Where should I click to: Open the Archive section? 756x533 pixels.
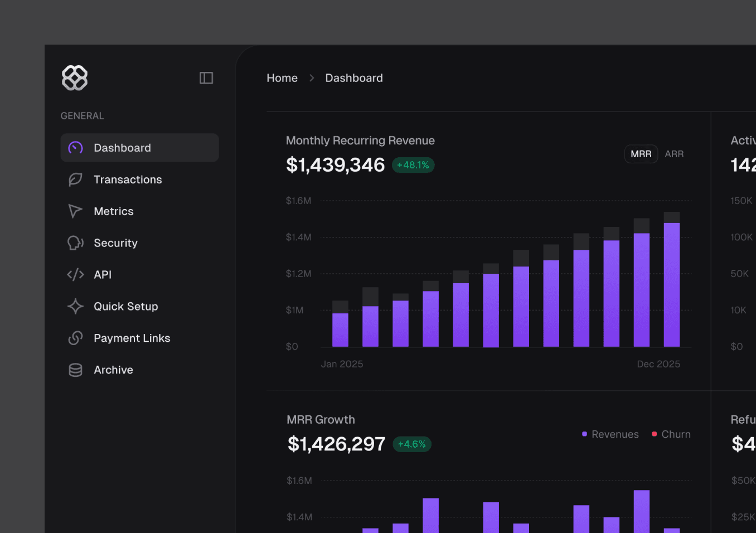[x=139, y=370]
